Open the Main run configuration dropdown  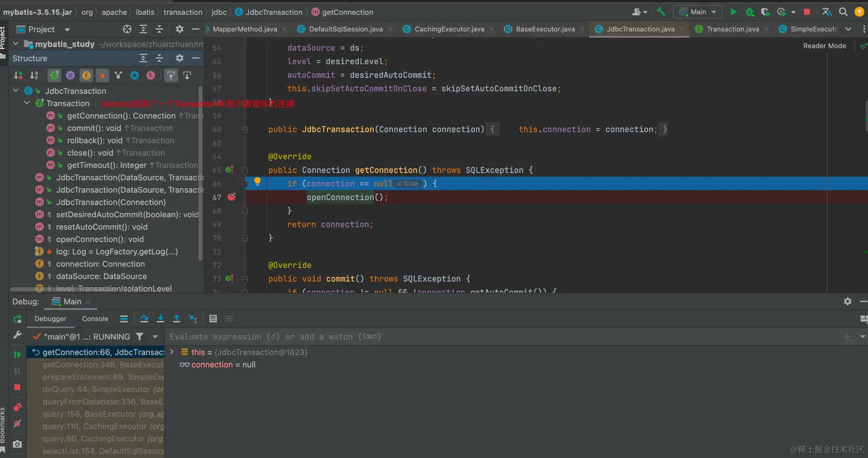pyautogui.click(x=697, y=12)
